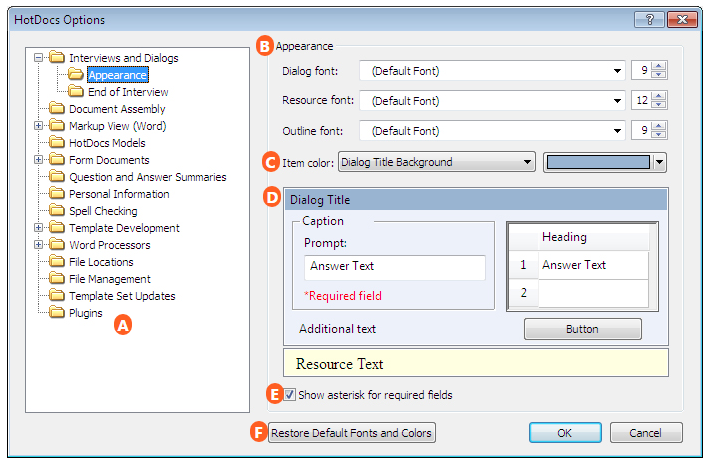Select Question and Answer Summaries item

(148, 177)
